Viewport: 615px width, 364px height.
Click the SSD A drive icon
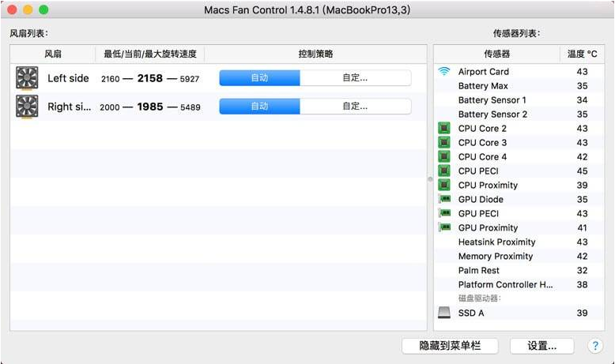tap(444, 312)
